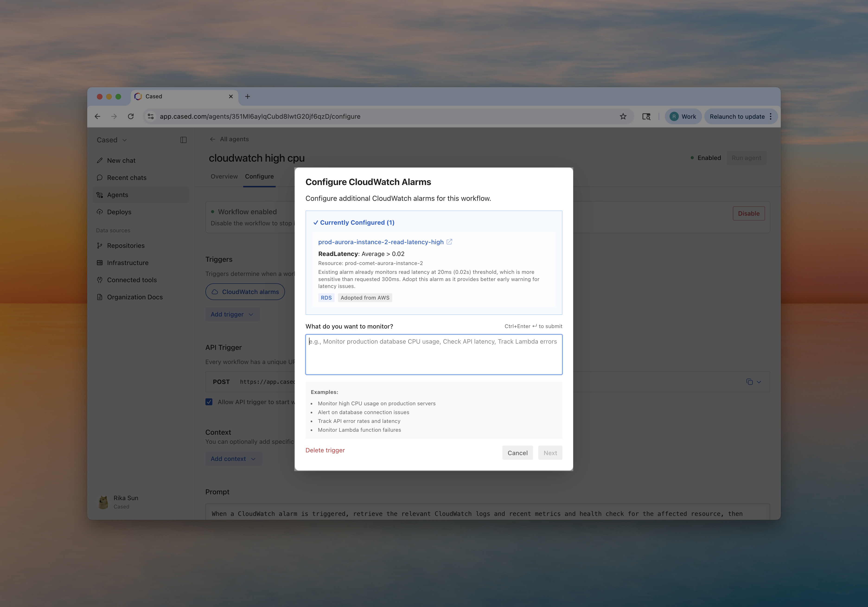Open the Agents section icon
868x607 pixels.
click(x=100, y=195)
